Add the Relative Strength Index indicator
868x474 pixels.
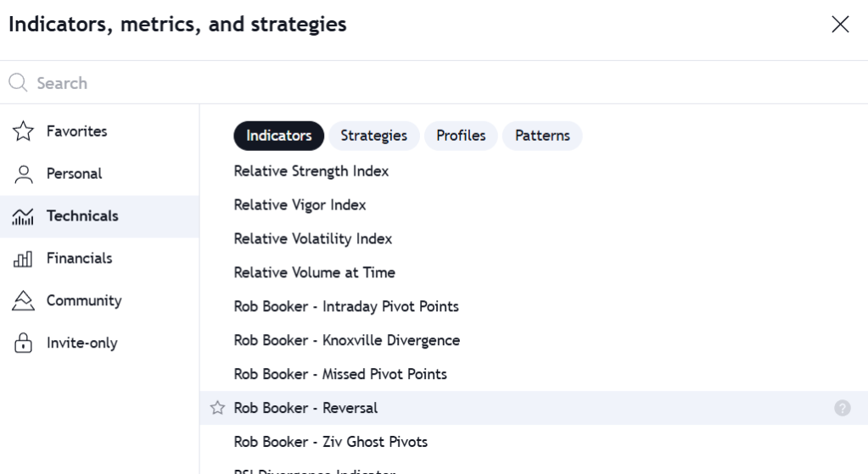pyautogui.click(x=311, y=171)
